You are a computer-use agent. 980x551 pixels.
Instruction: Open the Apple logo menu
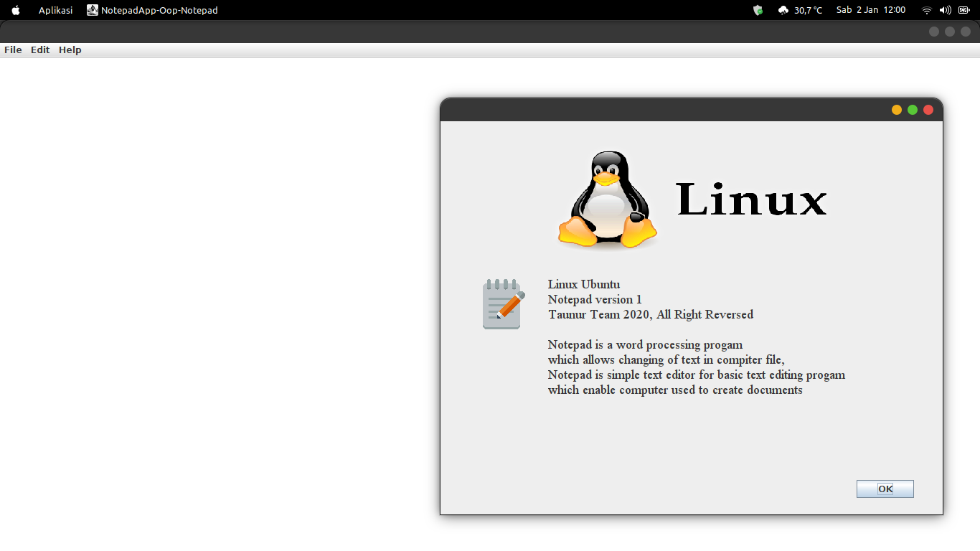coord(15,10)
